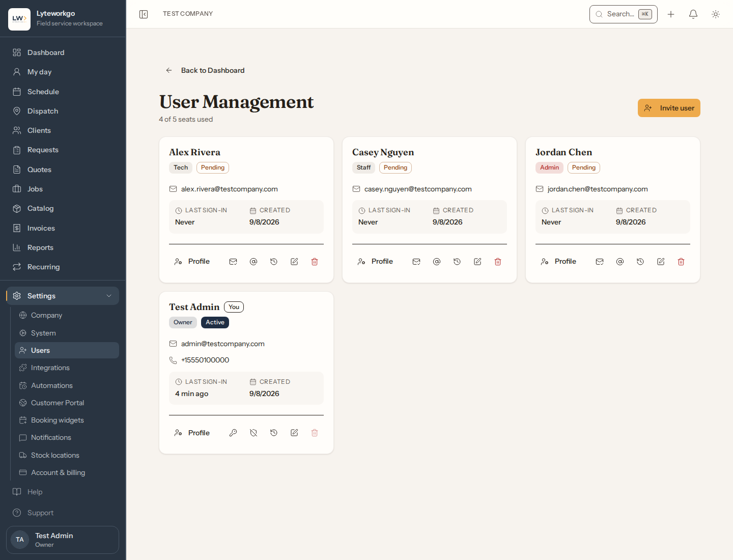Screen dimensions: 733x560
Task: Open Recurring in sidebar
Action: tap(63, 267)
